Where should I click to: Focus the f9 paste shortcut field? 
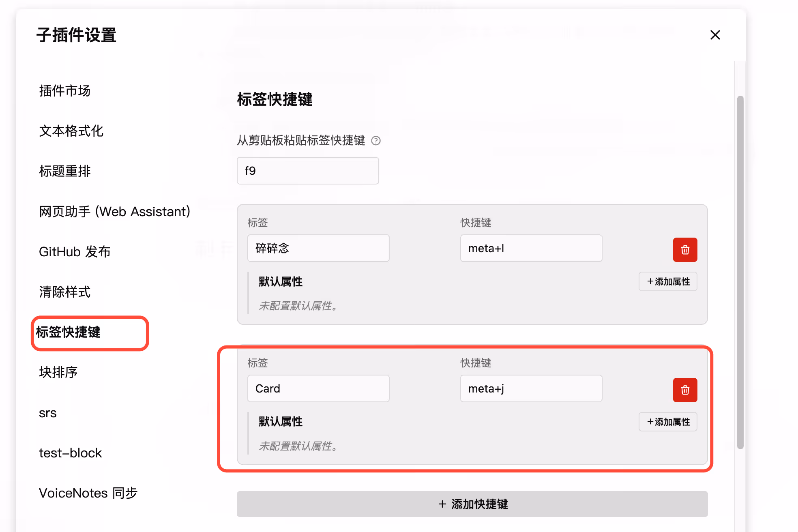pyautogui.click(x=308, y=171)
